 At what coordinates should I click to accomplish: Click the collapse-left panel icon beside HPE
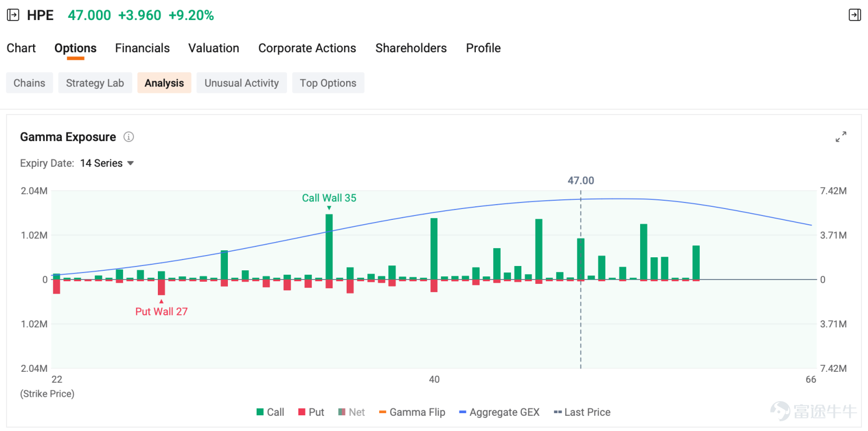click(13, 15)
